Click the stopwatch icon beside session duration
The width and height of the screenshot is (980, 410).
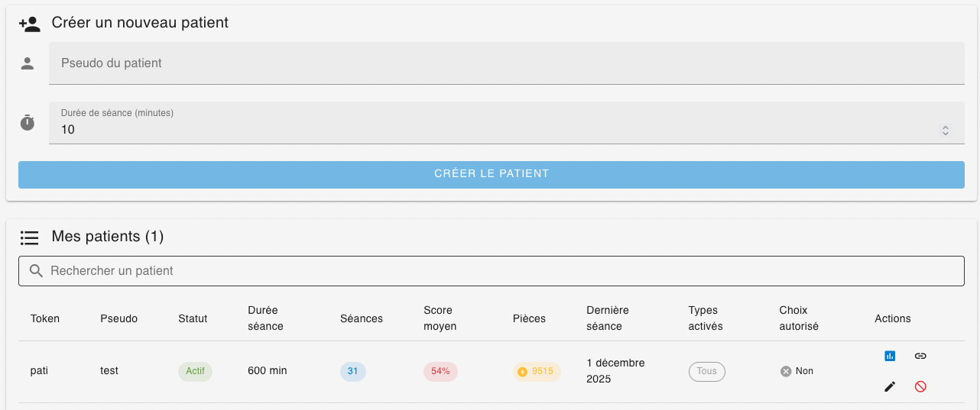point(28,123)
